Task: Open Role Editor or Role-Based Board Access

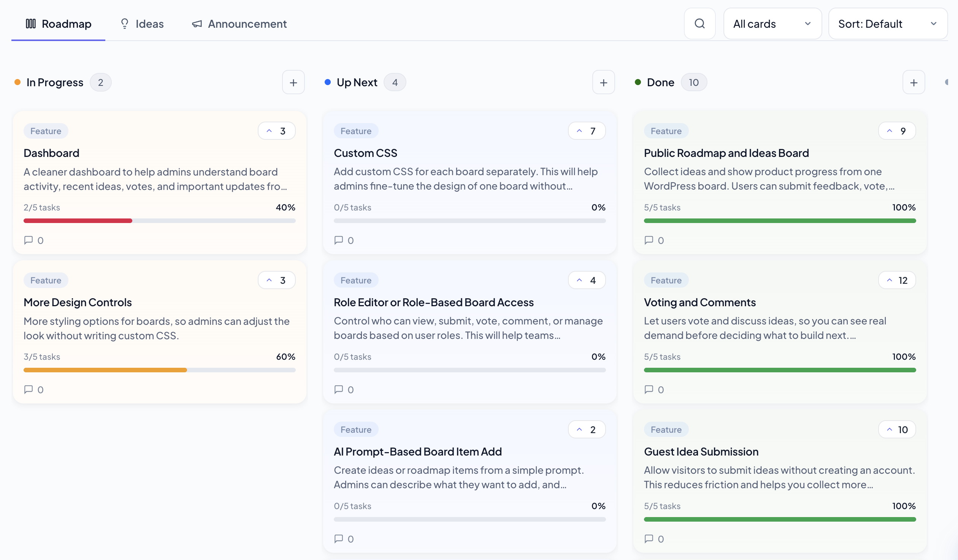Action: tap(434, 302)
